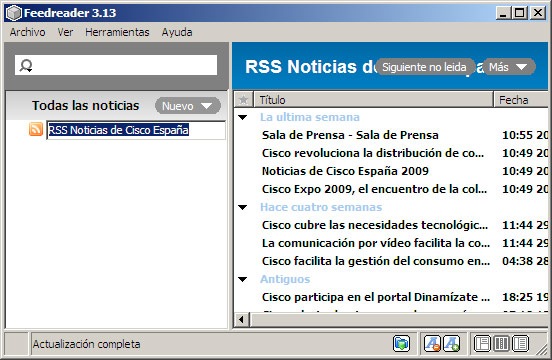Viewport: 552px width, 360px height.
Task: Select Todas las noticias heading
Action: tap(86, 106)
